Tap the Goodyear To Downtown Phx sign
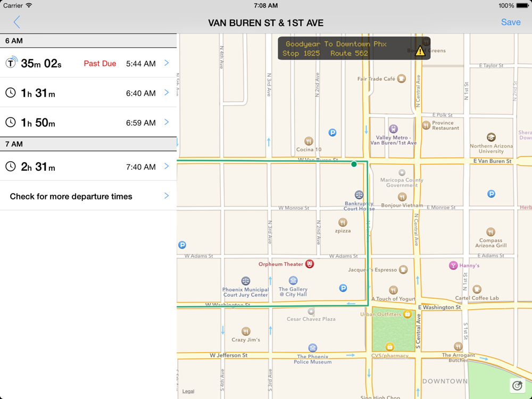Screen dimensions: 532x399 354,48
